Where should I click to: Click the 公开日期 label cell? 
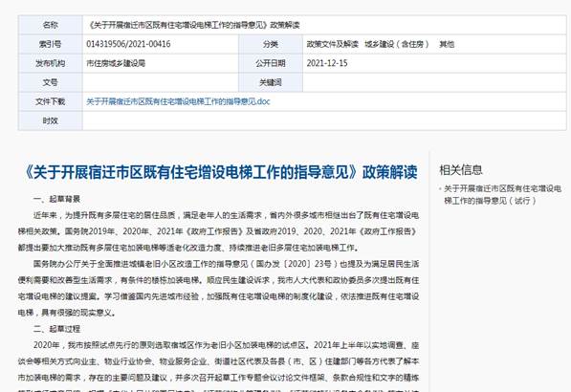tap(271, 63)
